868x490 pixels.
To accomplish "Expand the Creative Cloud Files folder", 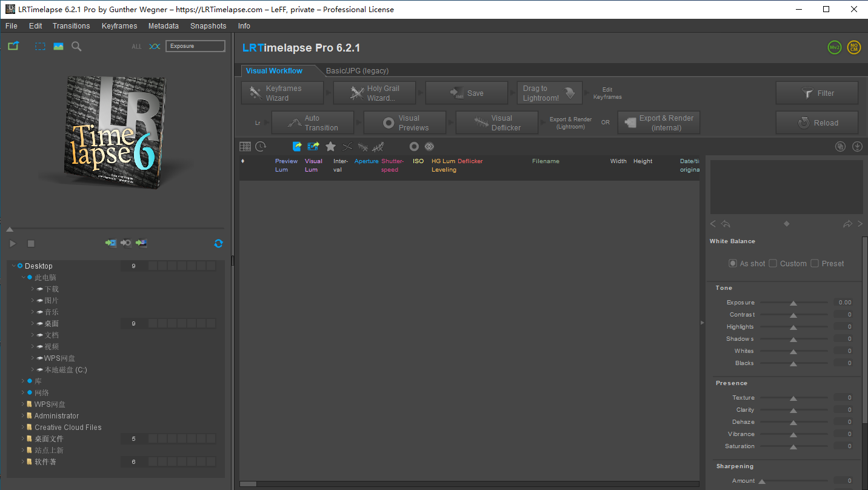I will 23,427.
